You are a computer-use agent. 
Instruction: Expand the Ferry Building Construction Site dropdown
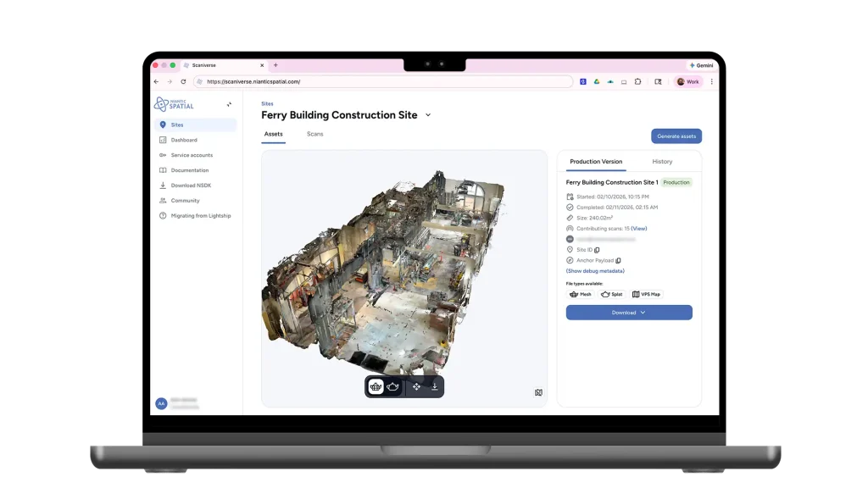click(428, 115)
